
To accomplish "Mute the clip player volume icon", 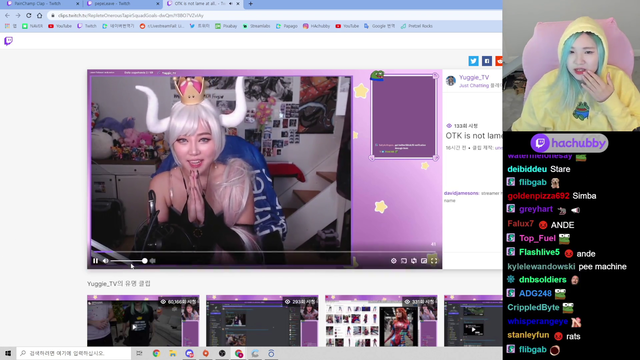I will click(x=105, y=261).
